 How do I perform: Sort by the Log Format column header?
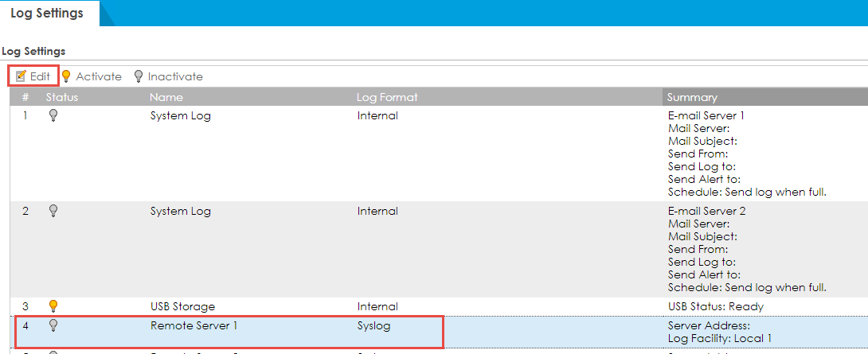[x=387, y=97]
